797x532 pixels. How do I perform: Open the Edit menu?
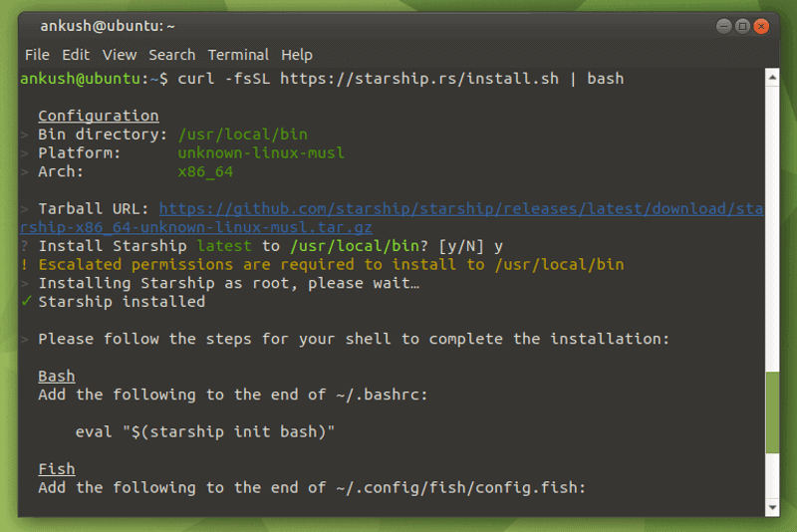(76, 55)
